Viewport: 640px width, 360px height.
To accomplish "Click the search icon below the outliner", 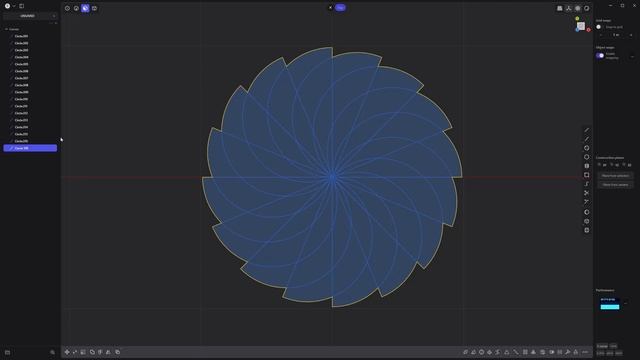I will tap(52, 352).
